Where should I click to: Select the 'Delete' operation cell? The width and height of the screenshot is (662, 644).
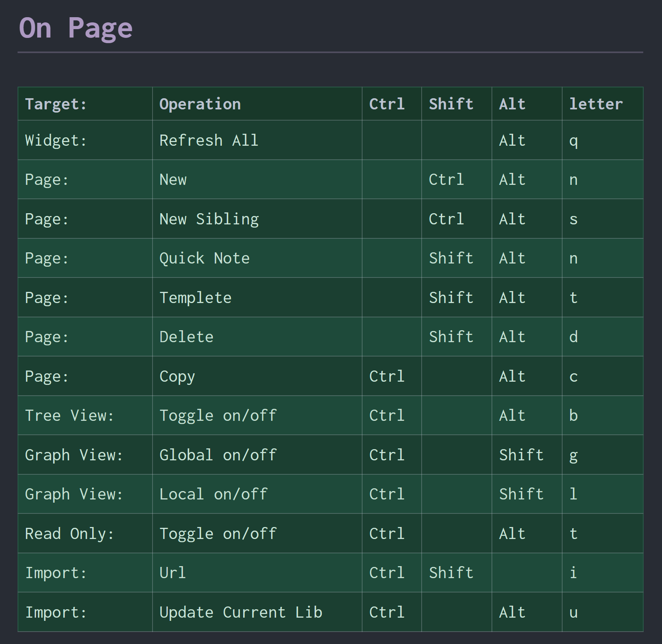pyautogui.click(x=186, y=337)
